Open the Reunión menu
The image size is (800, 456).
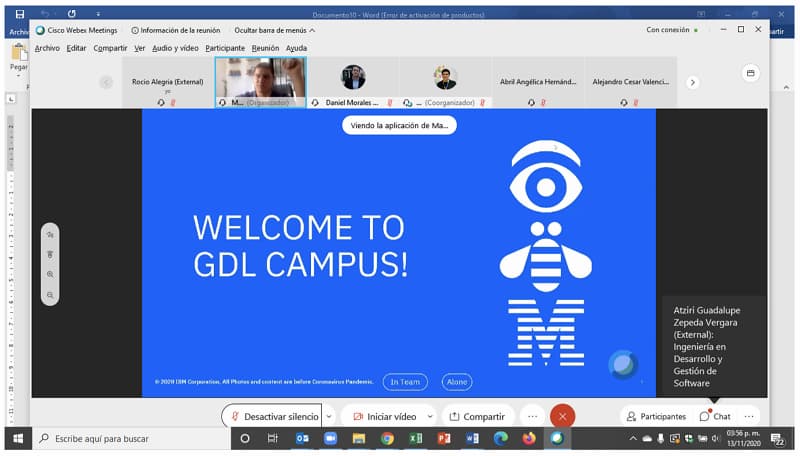point(265,48)
